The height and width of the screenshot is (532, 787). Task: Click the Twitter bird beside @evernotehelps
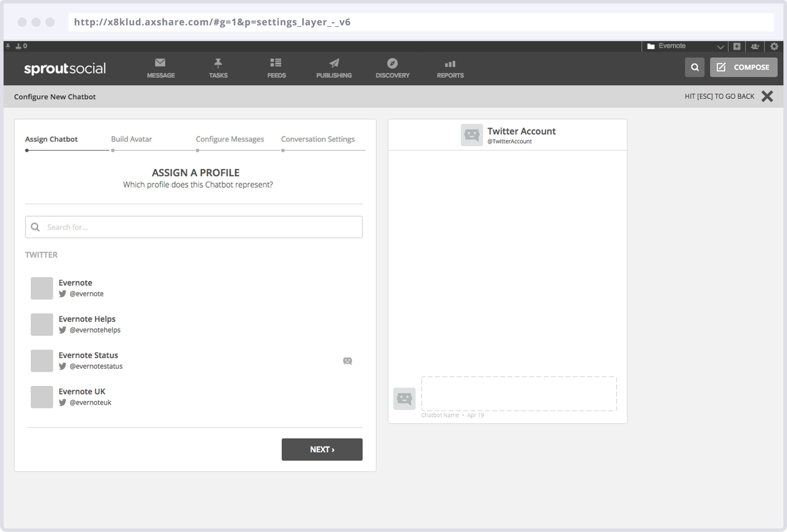[62, 330]
